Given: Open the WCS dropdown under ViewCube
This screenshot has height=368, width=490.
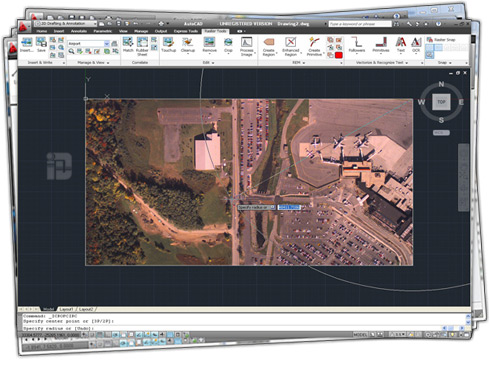Looking at the screenshot, I should point(441,133).
